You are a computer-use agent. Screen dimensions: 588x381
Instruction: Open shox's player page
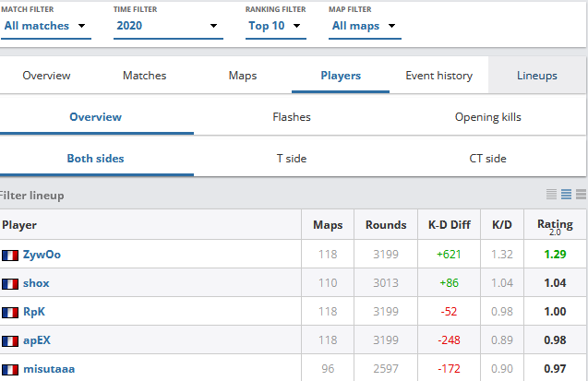(x=36, y=283)
